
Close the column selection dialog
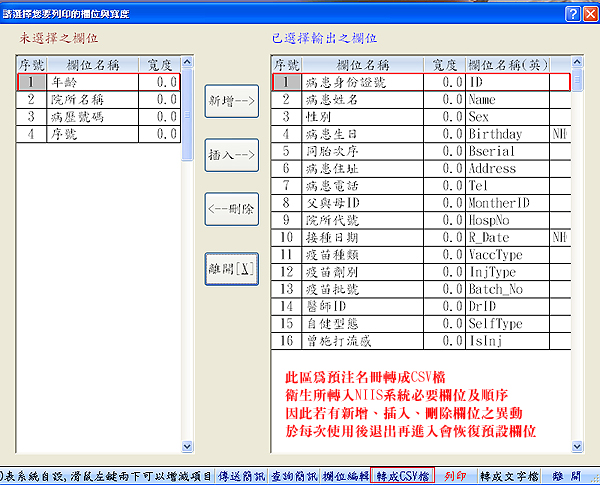point(588,13)
